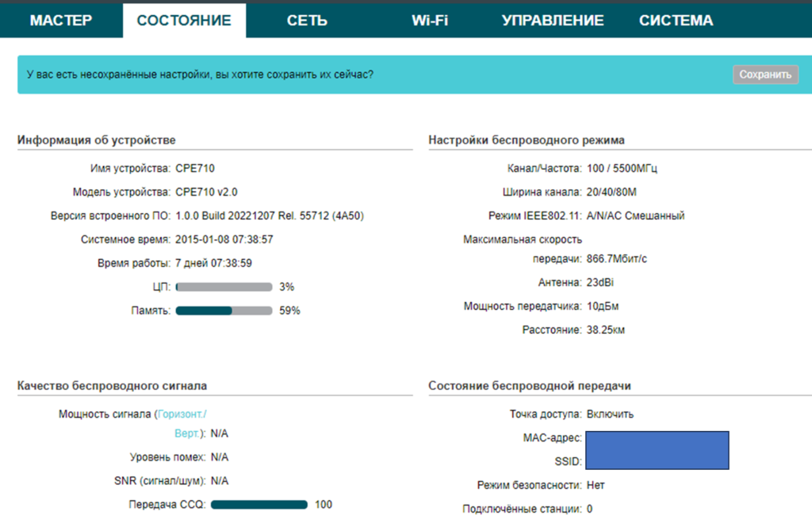812x531 pixels.
Task: Open the МАСТЕР tab
Action: (x=61, y=21)
